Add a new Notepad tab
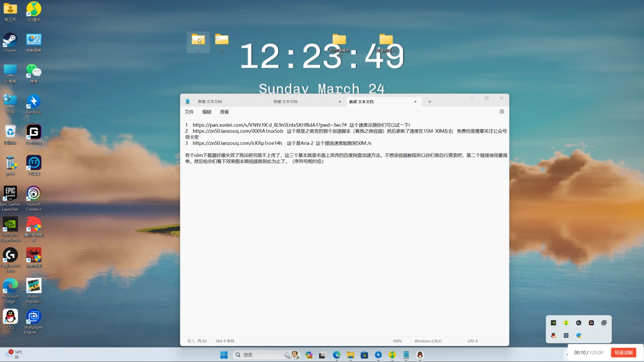644x362 pixels. coord(430,101)
